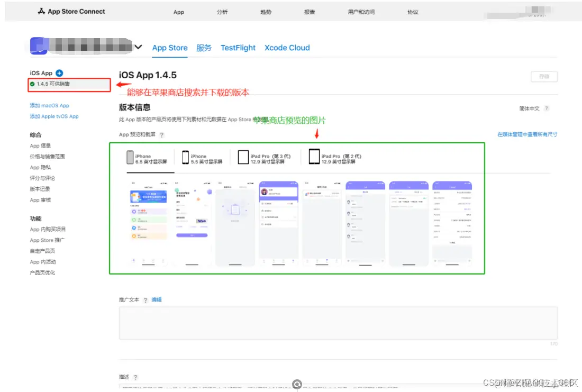Viewport: 582px width, 392px height.
Task: Open the 简体中文 language dropdown
Action: (529, 108)
